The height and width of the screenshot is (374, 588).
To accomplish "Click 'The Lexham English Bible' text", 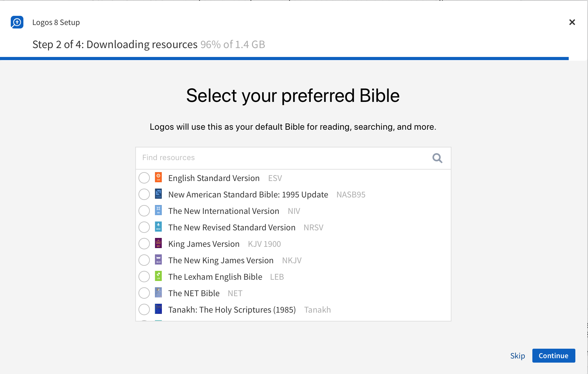I will [215, 277].
